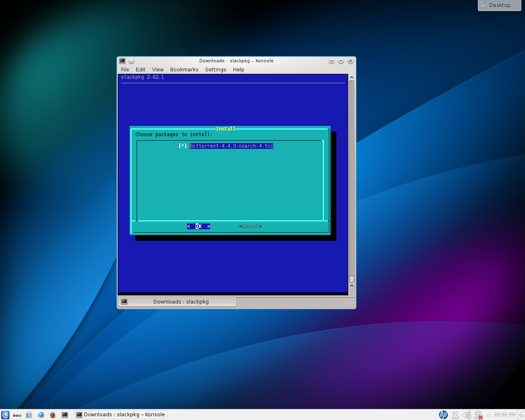Launch a new terminal from panel icon

(x=65, y=415)
